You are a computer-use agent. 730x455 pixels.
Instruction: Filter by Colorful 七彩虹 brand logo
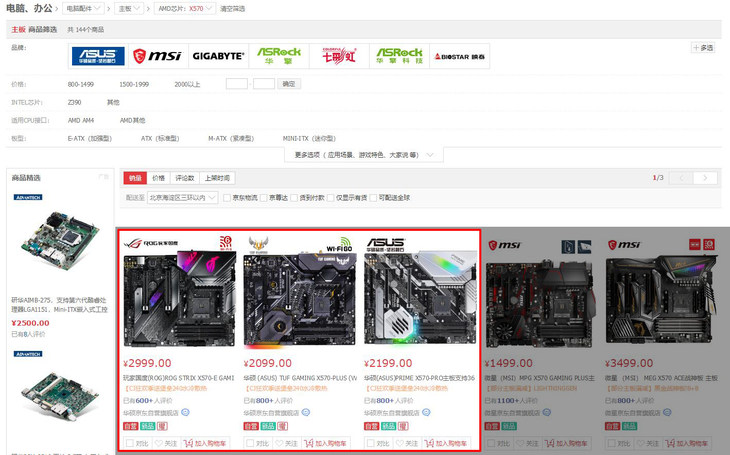[x=339, y=56]
